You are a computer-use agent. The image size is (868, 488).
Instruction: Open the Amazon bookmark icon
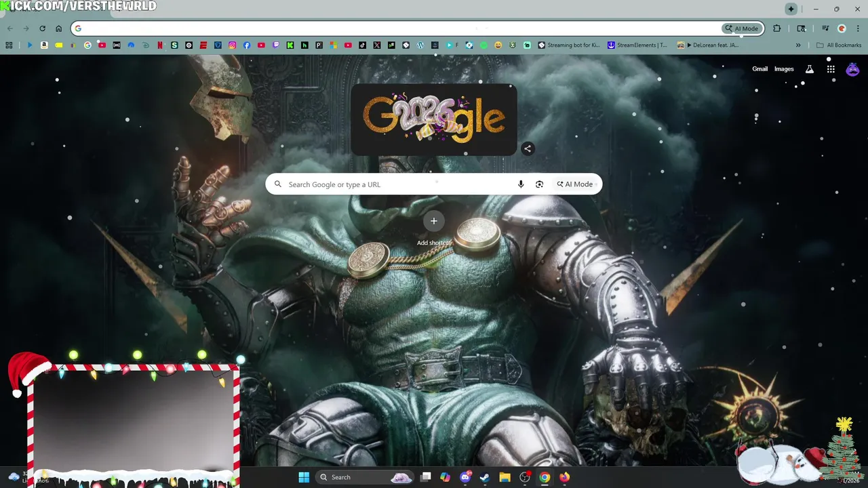tap(44, 45)
